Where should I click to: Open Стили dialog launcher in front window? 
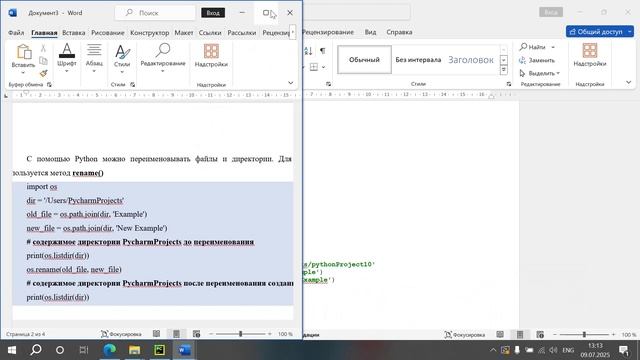pos(133,84)
